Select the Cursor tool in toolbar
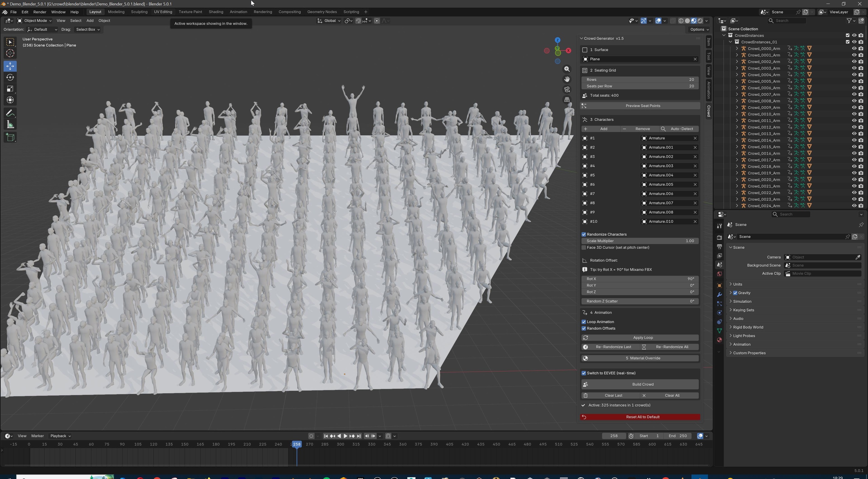 pyautogui.click(x=10, y=53)
